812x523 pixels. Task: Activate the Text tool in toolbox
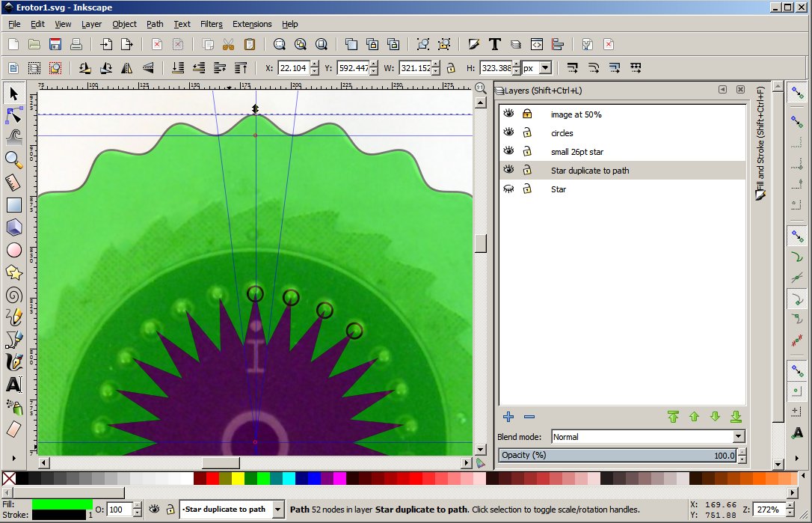pos(13,385)
